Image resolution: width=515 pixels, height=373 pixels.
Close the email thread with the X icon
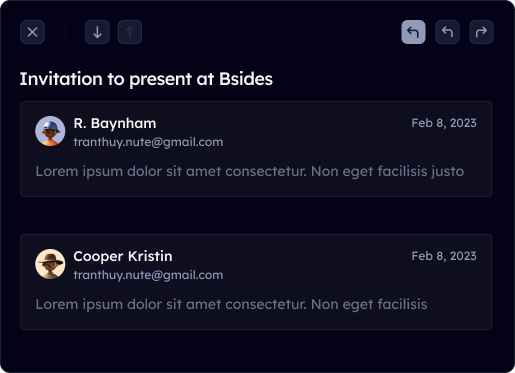point(32,32)
